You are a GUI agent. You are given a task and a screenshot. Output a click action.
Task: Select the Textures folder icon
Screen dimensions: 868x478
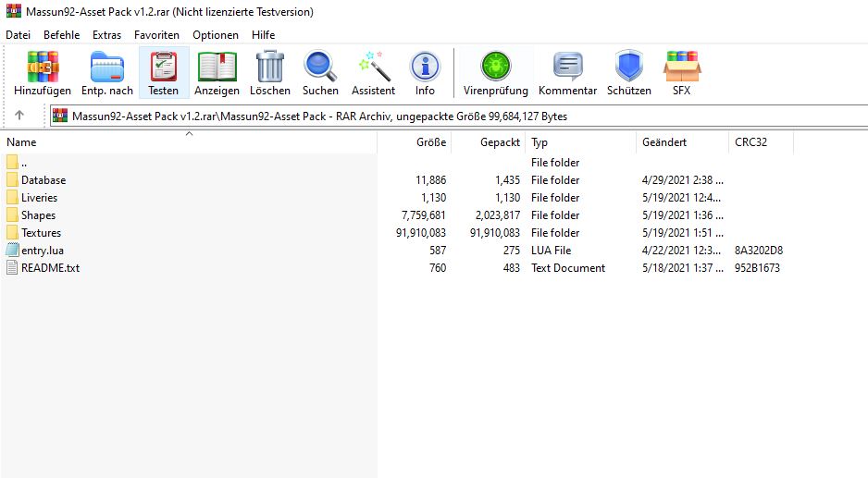click(12, 232)
